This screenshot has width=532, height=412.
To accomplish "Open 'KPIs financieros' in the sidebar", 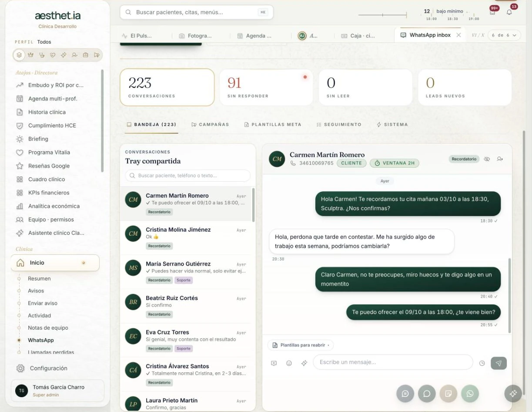I will tap(49, 192).
